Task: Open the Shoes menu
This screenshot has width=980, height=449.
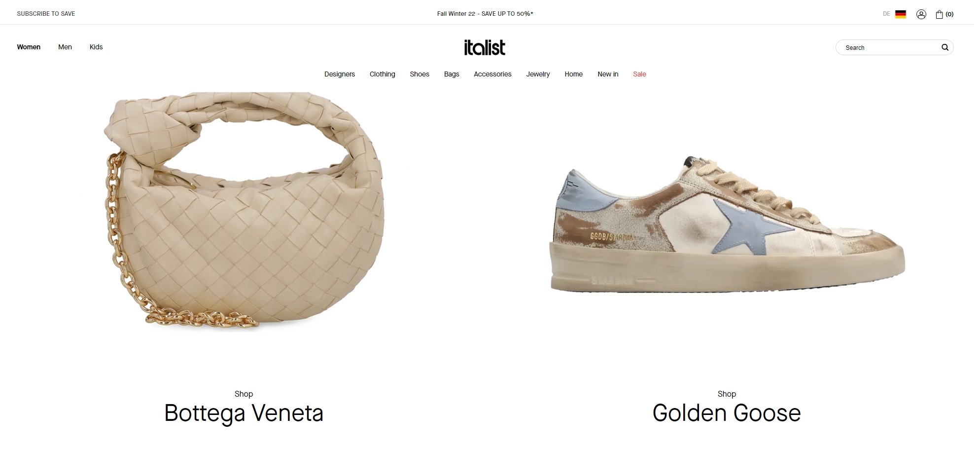Action: click(x=420, y=74)
